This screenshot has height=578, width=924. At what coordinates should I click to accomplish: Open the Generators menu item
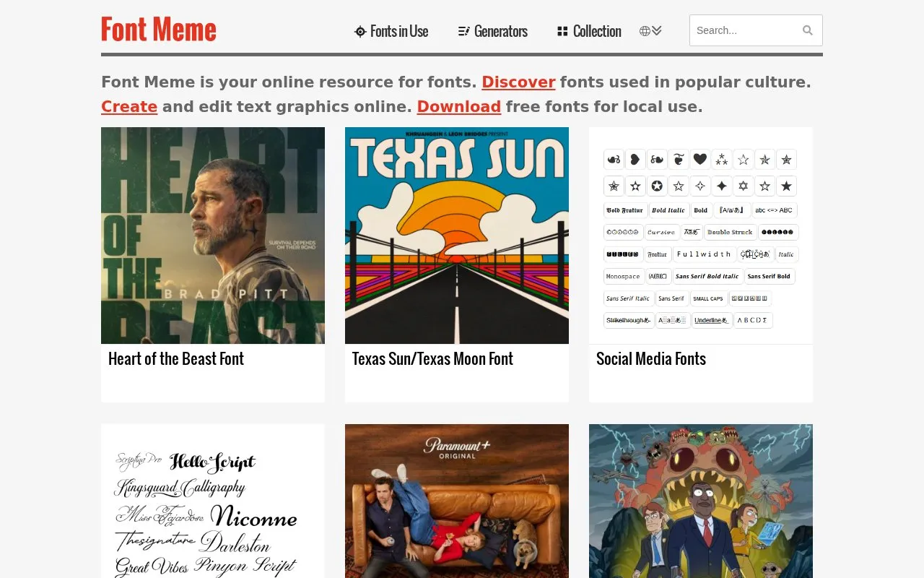(x=493, y=31)
